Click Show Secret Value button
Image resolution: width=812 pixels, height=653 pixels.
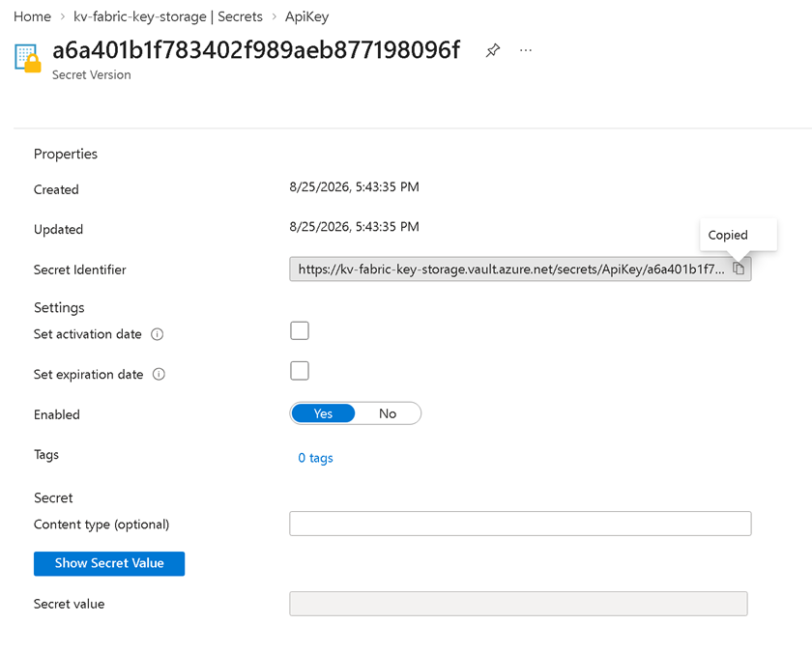[x=109, y=563]
